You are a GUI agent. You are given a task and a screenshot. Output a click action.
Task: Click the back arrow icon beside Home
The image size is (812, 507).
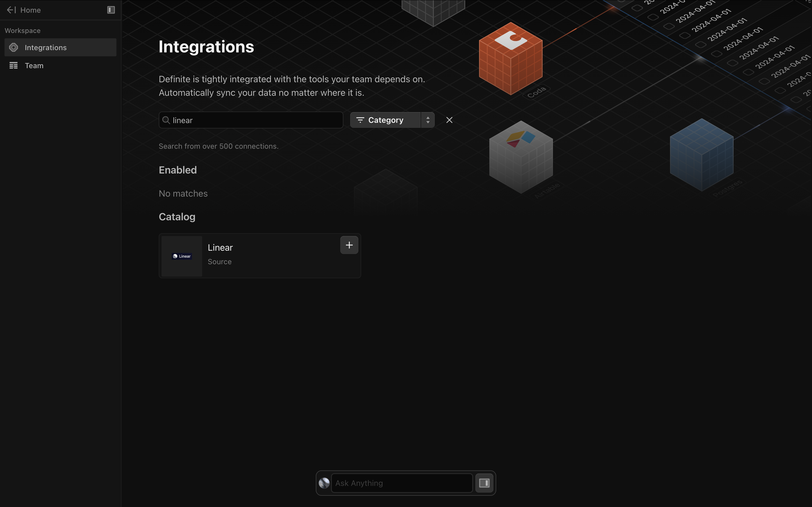click(x=11, y=10)
